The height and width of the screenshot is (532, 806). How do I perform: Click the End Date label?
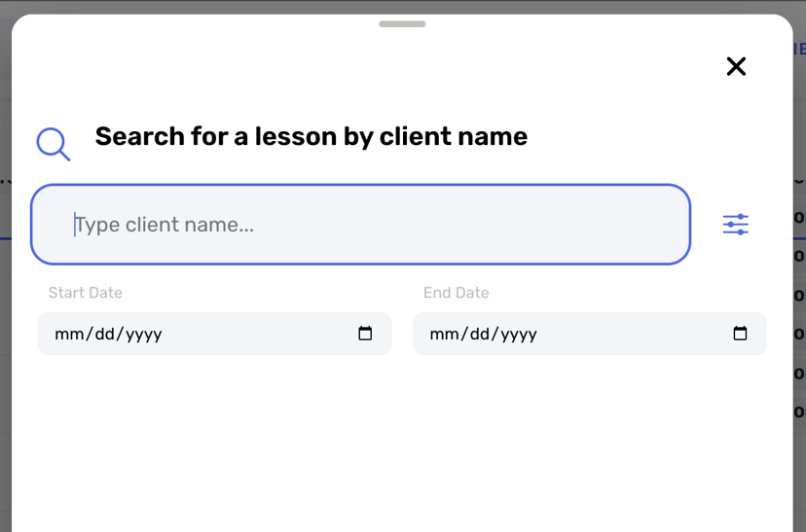point(456,293)
